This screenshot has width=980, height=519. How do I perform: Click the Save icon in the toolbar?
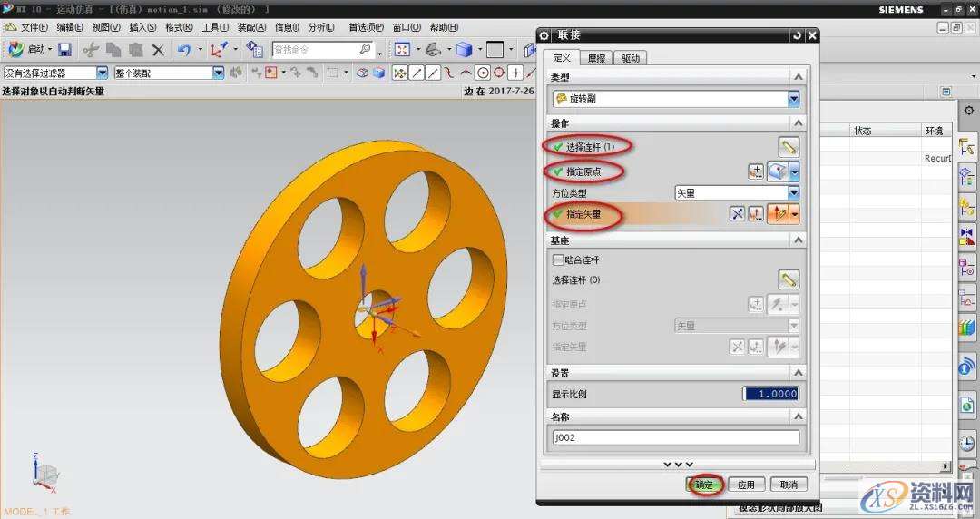65,49
